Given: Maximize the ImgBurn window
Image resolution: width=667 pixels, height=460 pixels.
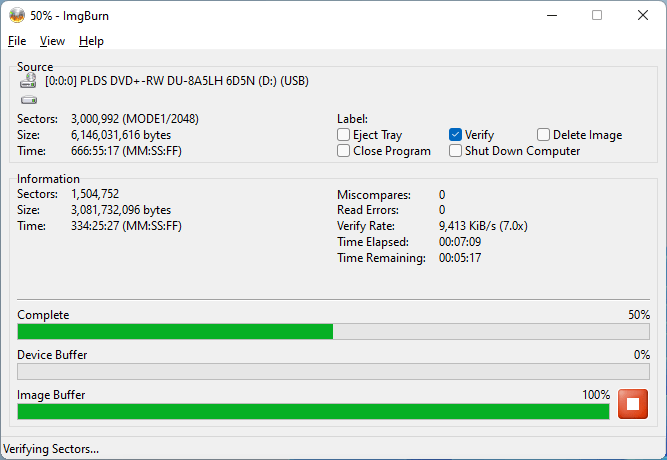Looking at the screenshot, I should click(597, 15).
